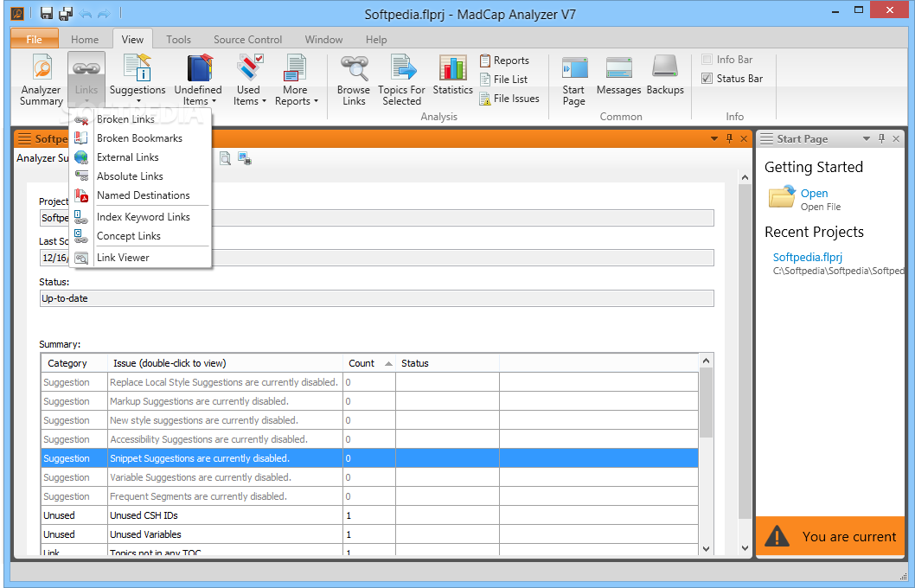Open the Help ribbon tab
Image resolution: width=915 pixels, height=588 pixels.
click(376, 40)
